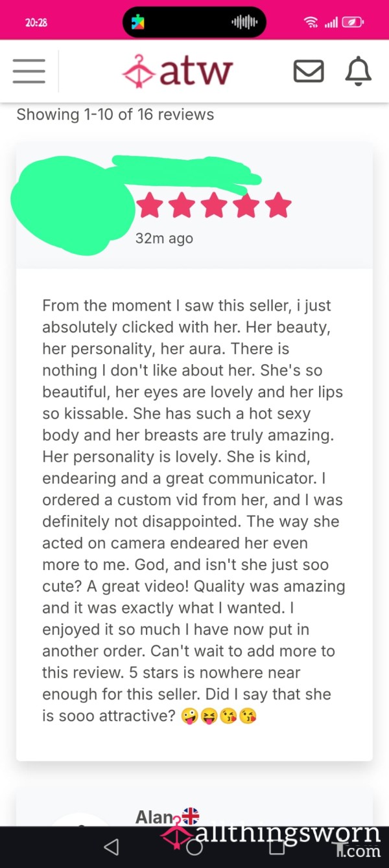
Task: Tap the audio waveform in status pill
Action: [x=244, y=23]
